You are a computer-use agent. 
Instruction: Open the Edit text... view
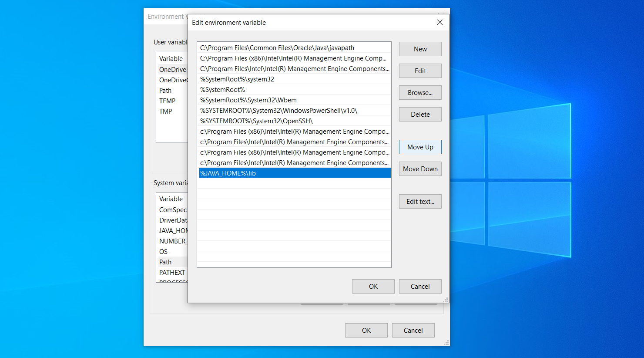(420, 202)
